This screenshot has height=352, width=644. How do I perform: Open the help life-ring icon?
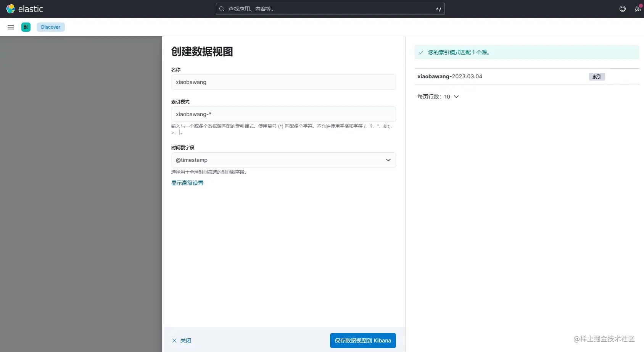[622, 8]
